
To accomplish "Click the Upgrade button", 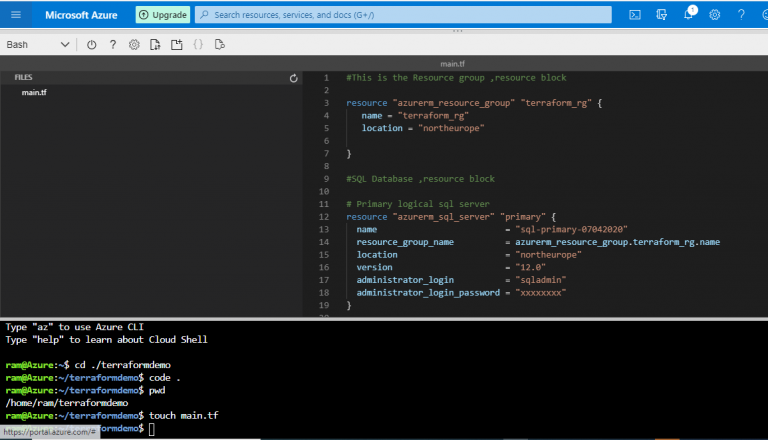I will point(162,15).
